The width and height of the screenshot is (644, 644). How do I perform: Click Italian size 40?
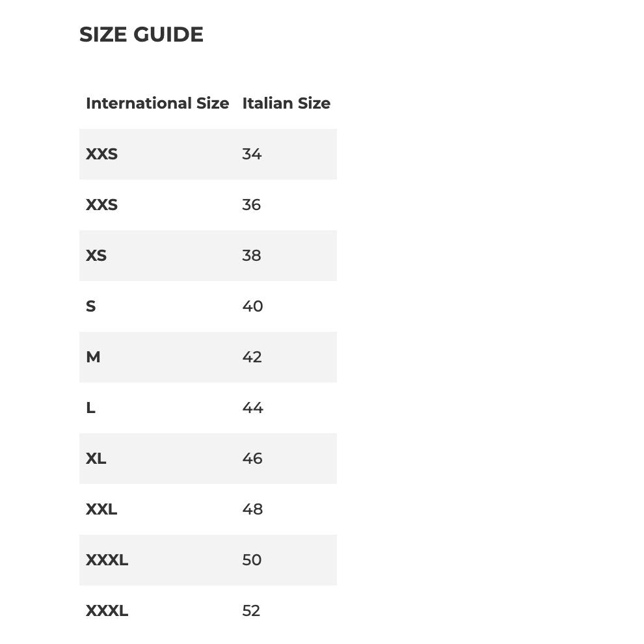[x=252, y=306]
